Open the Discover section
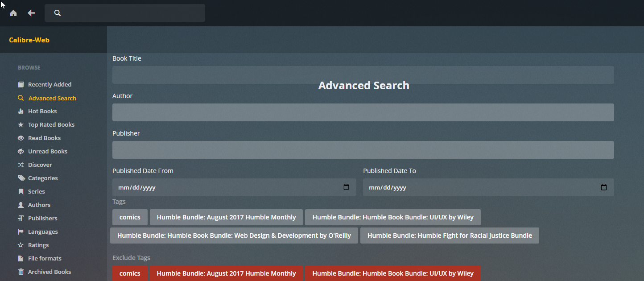The width and height of the screenshot is (644, 281). tap(39, 165)
